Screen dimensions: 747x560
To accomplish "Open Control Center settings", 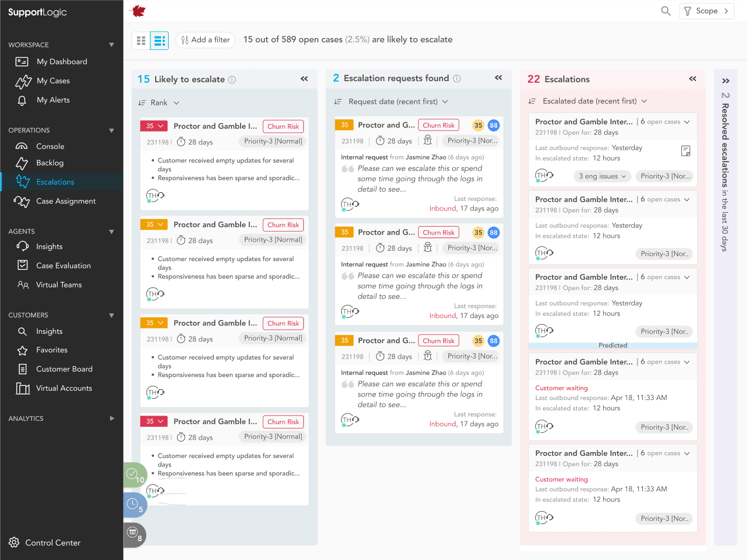I will click(53, 543).
